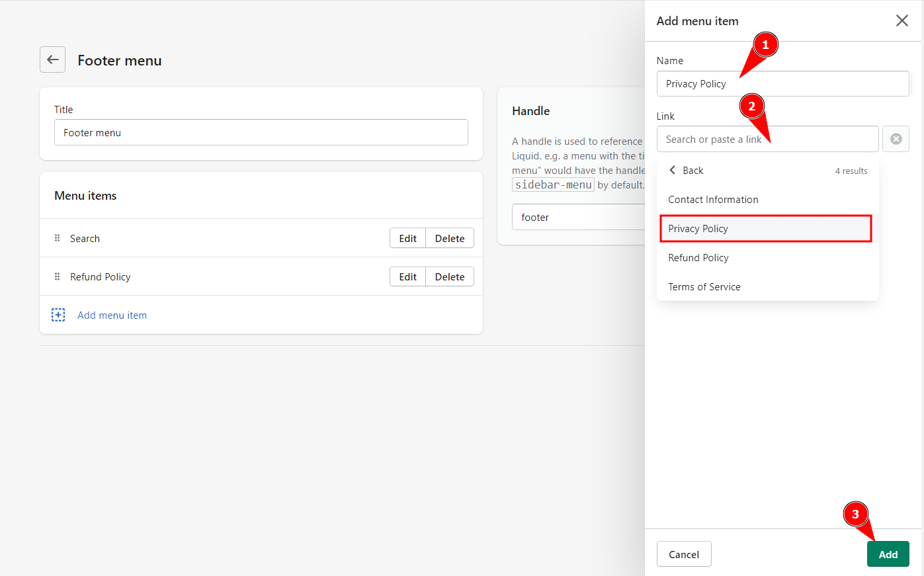This screenshot has height=576, width=924.
Task: Collapse link suggestions with the Back option
Action: [x=691, y=170]
